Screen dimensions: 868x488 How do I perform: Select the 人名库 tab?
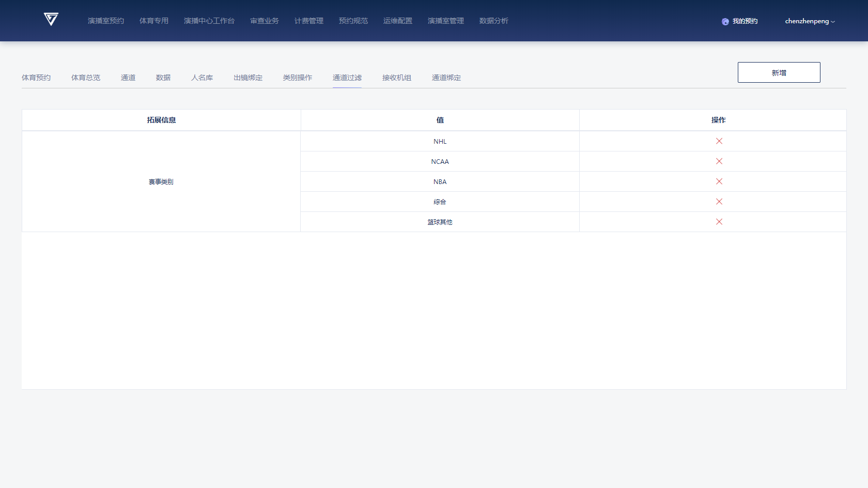tap(202, 78)
